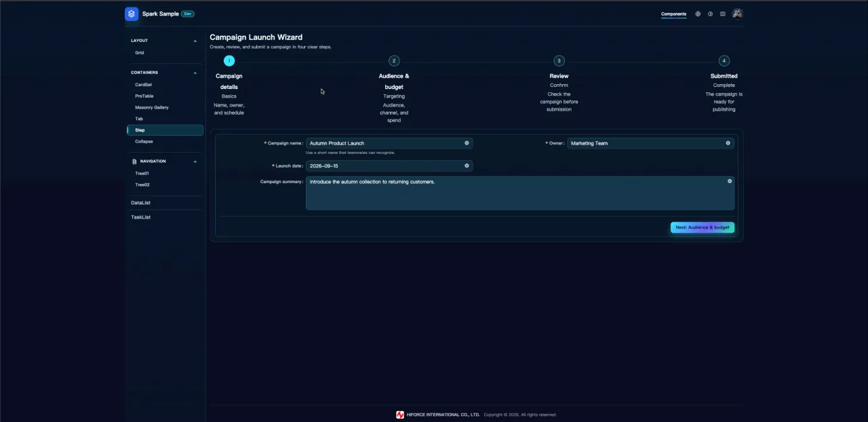The height and width of the screenshot is (422, 868).
Task: Collapse the Containers sidebar section
Action: 195,73
